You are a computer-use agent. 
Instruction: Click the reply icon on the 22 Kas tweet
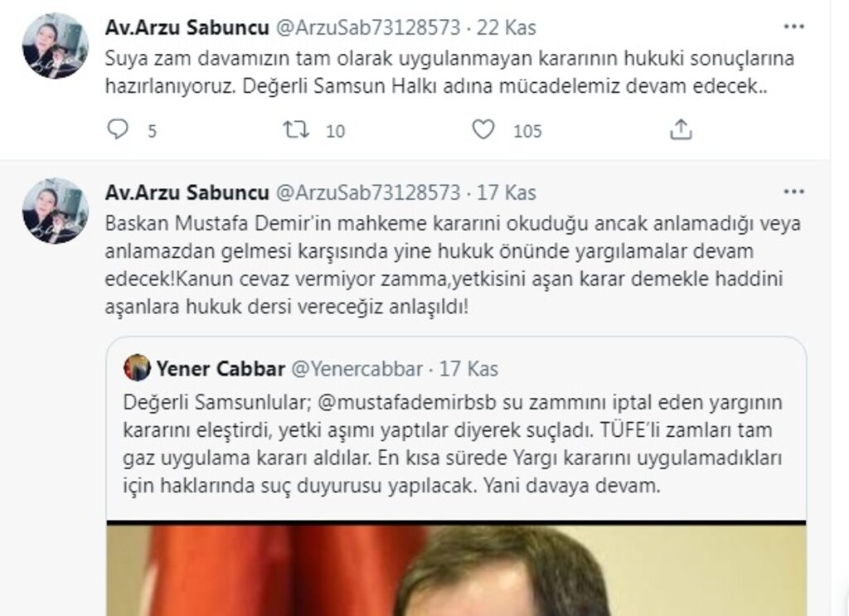coord(118,129)
